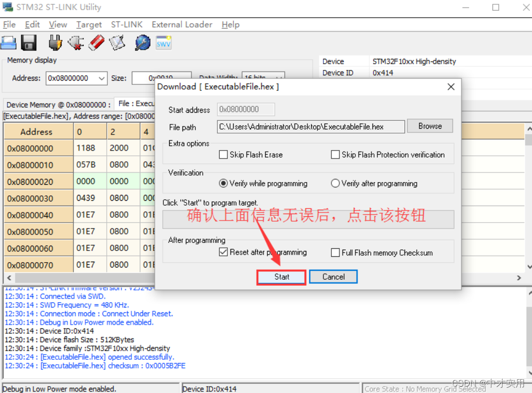Select address row 0x08000040
This screenshot has width=532, height=393.
38,215
